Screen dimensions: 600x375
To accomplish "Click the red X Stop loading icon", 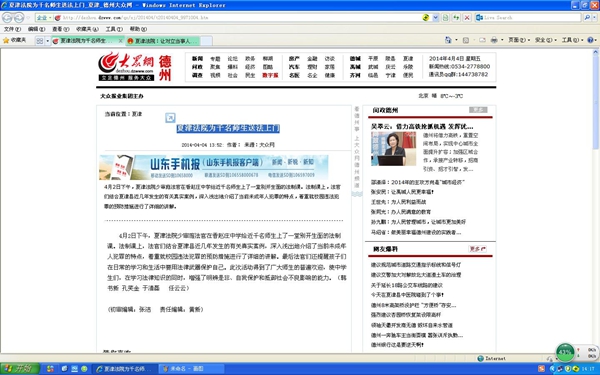I will pyautogui.click(x=467, y=18).
